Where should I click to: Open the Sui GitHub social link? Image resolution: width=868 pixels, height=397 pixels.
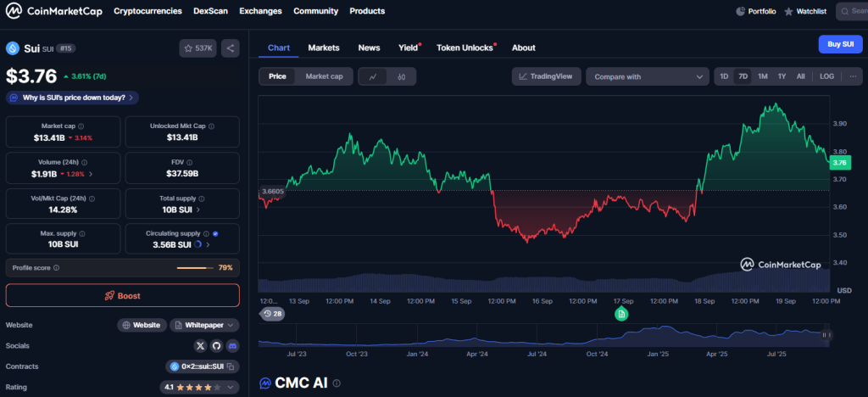tap(216, 346)
